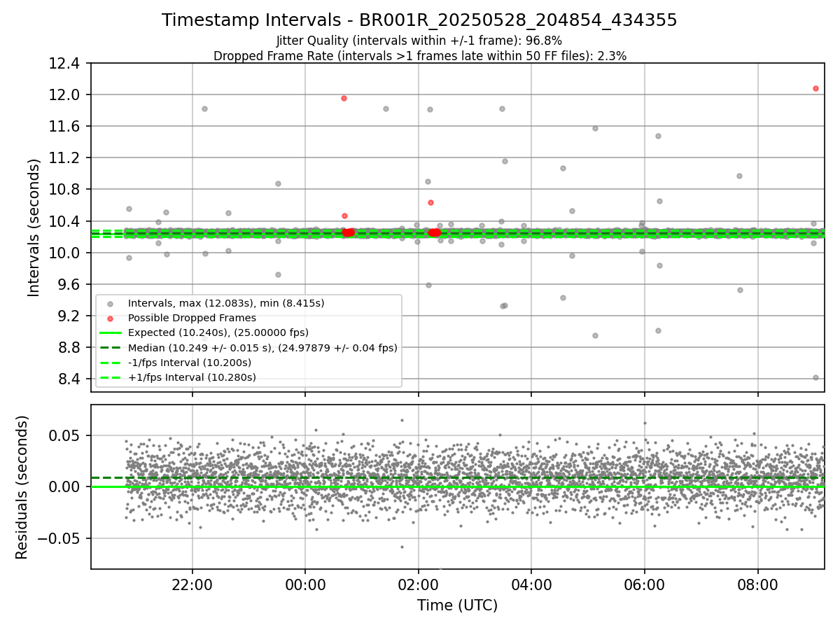Click the "Time (UTC)" x-axis label
Image resolution: width=840 pixels, height=630 pixels.
tap(457, 605)
